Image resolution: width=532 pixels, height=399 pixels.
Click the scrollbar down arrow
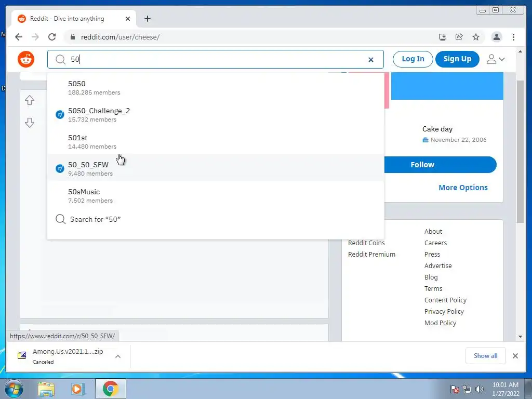[521, 337]
